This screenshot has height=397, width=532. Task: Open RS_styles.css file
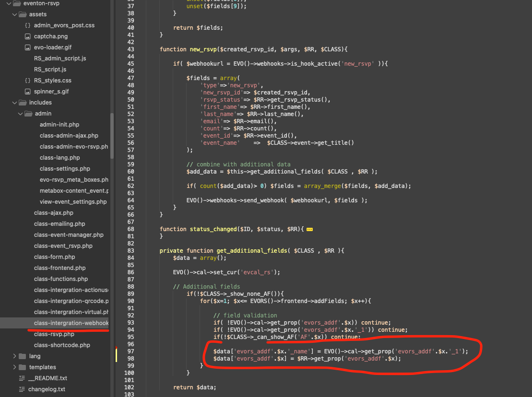pyautogui.click(x=53, y=81)
